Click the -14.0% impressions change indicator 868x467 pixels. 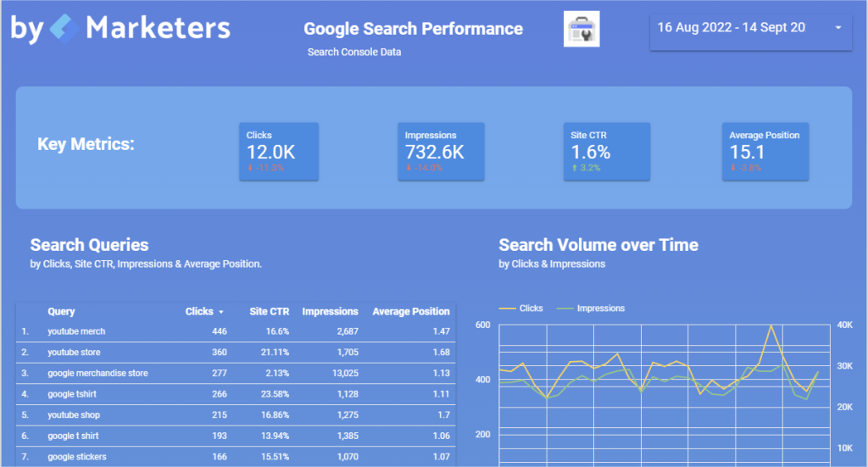pyautogui.click(x=425, y=168)
